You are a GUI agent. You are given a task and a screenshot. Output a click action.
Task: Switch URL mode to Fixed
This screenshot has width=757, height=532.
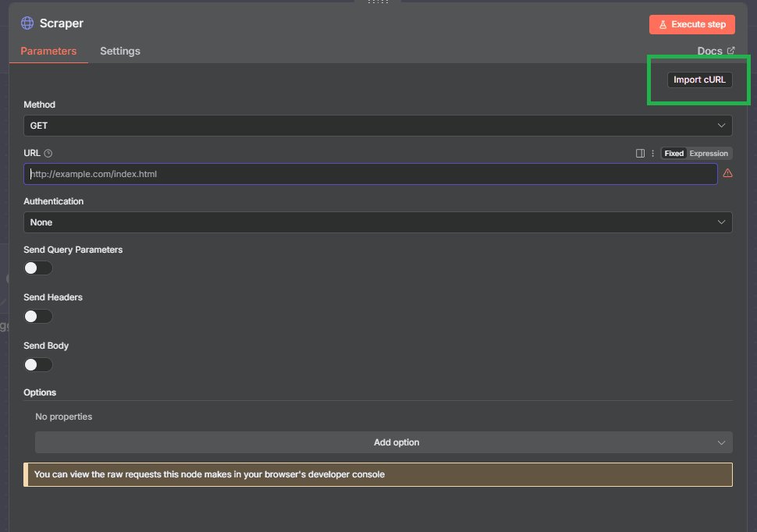tap(674, 154)
